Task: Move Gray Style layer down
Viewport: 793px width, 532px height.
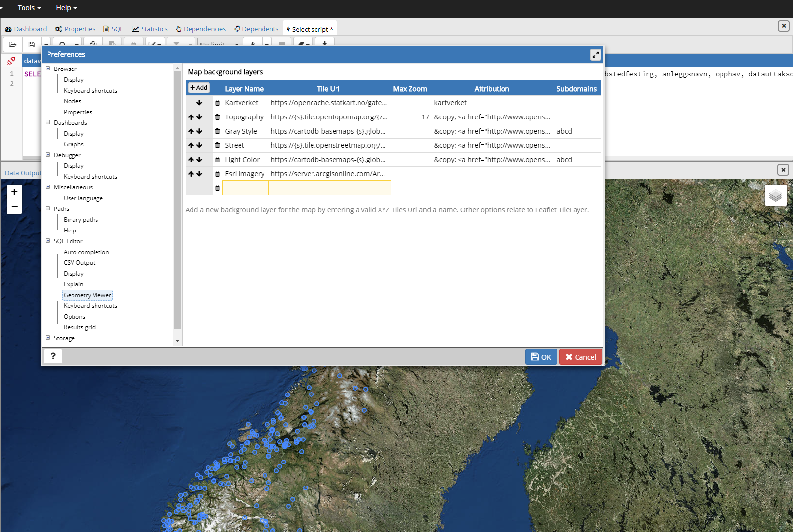Action: coord(199,131)
